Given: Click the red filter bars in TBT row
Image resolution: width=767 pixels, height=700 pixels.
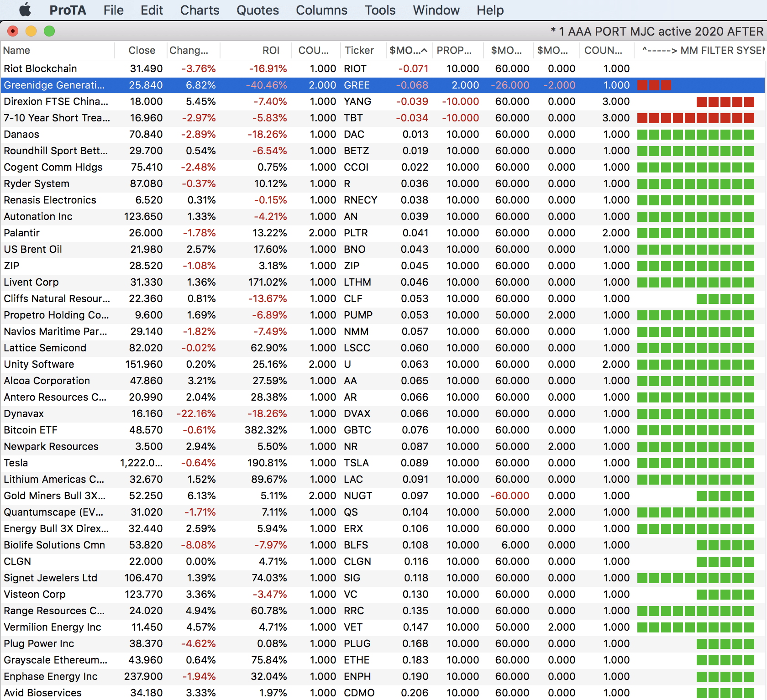Looking at the screenshot, I should click(x=695, y=118).
